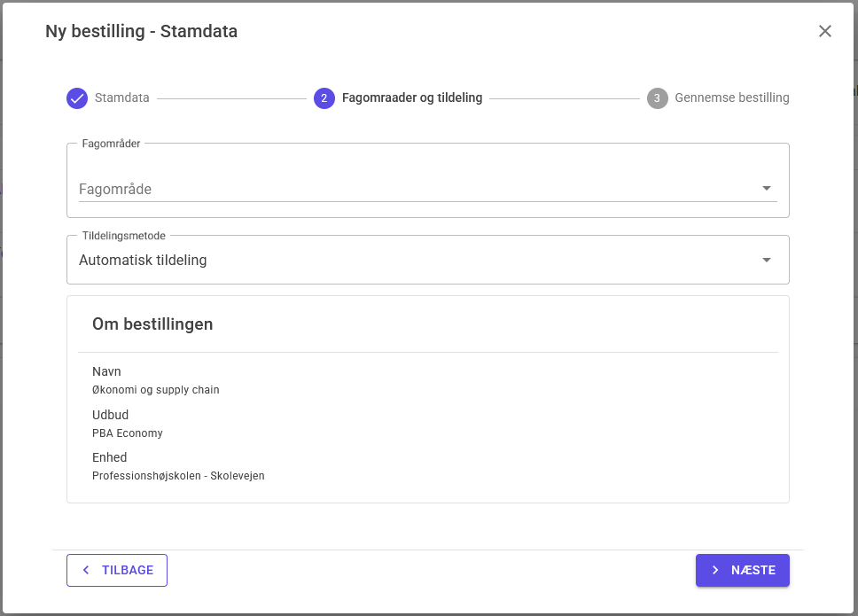Click the Økonomi og supply chain name value

point(156,390)
